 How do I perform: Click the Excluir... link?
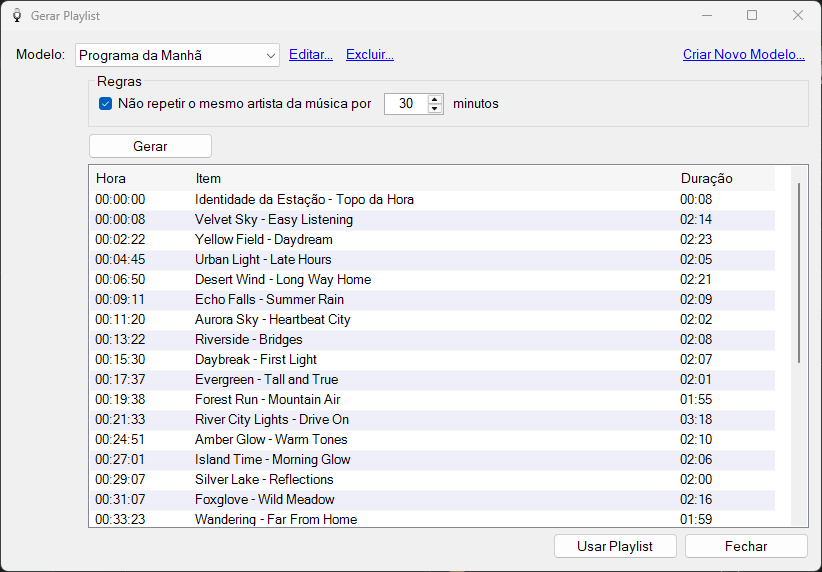[x=370, y=55]
